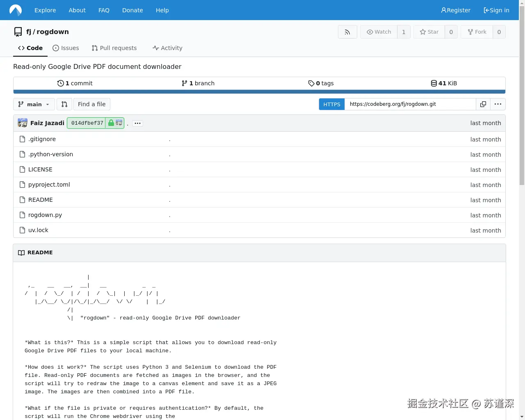
Task: Copy the clone URL using the copy icon
Action: point(483,104)
